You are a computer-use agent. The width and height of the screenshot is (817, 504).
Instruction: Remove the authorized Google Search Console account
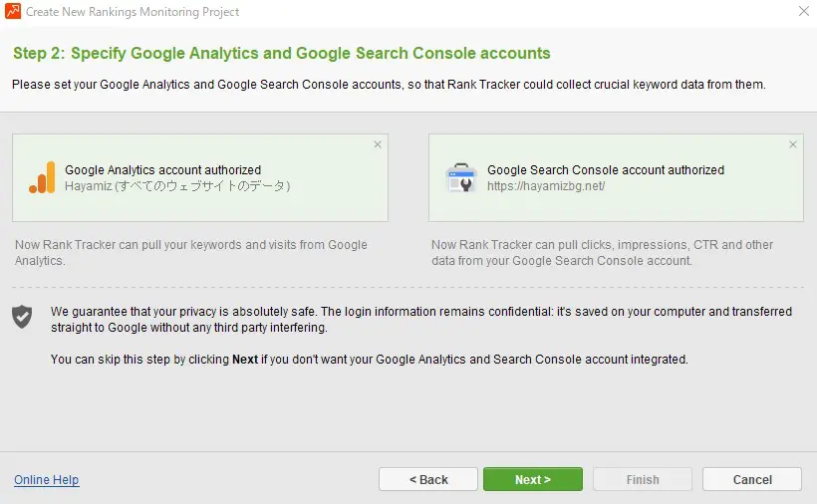click(793, 144)
